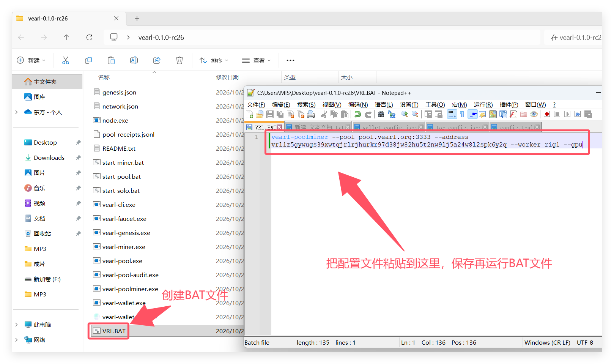Add a new Explorer tab with plus
614x364 pixels.
click(137, 18)
